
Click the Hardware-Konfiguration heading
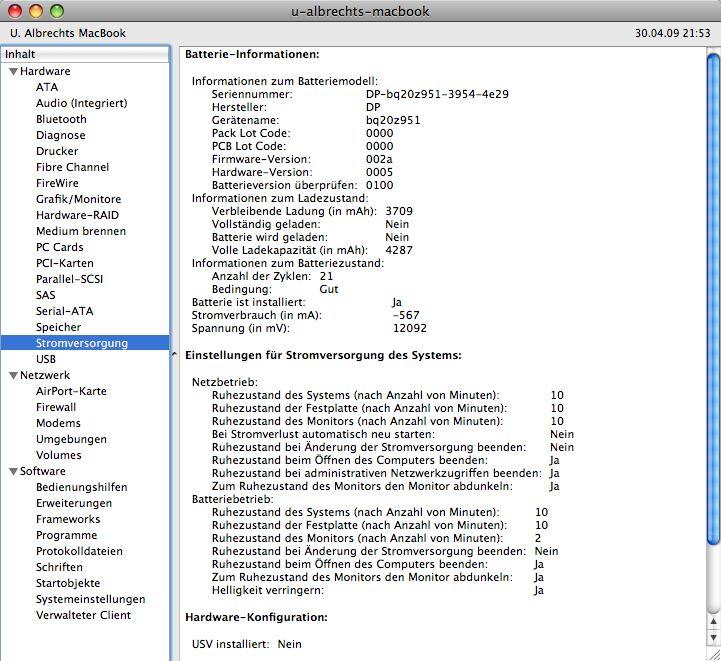pos(257,617)
